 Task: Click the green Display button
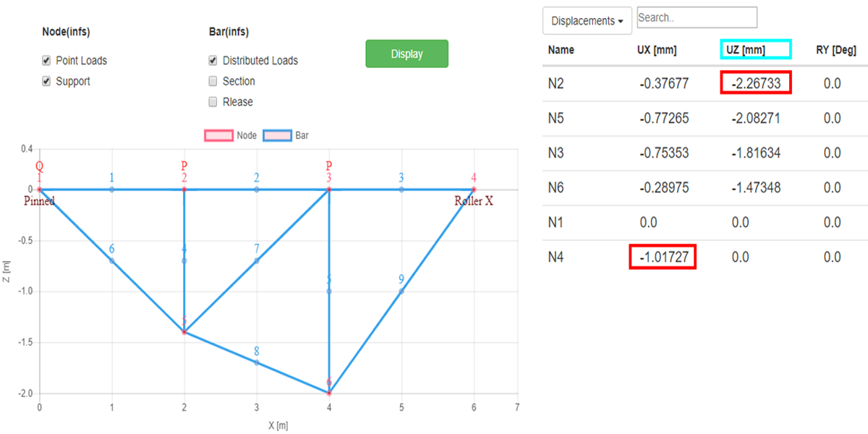[407, 54]
